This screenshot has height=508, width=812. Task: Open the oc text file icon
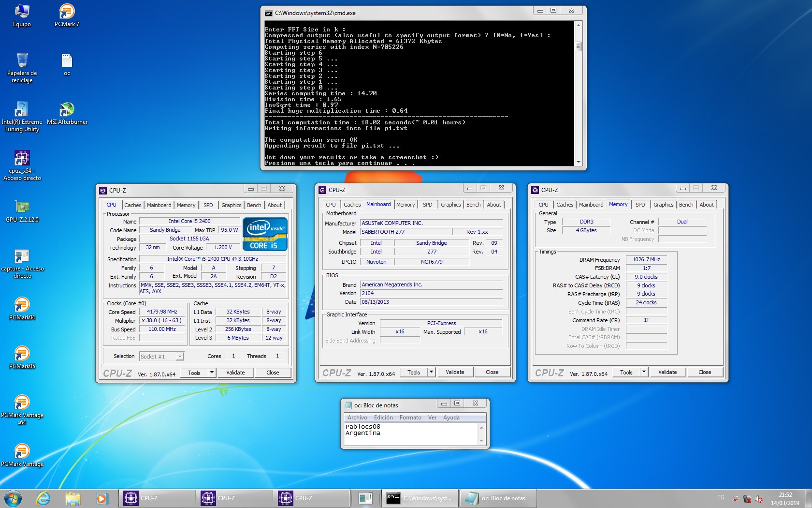coord(67,65)
